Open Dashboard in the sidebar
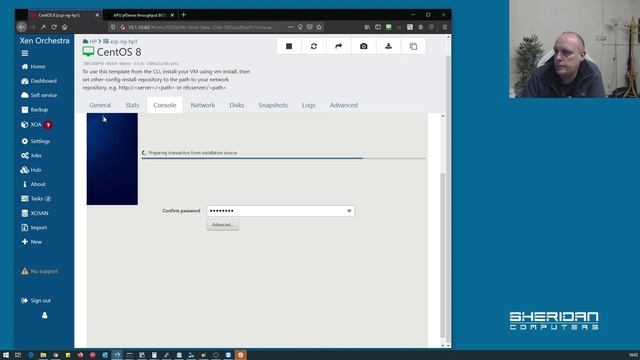This screenshot has width=640, height=360. click(x=39, y=81)
